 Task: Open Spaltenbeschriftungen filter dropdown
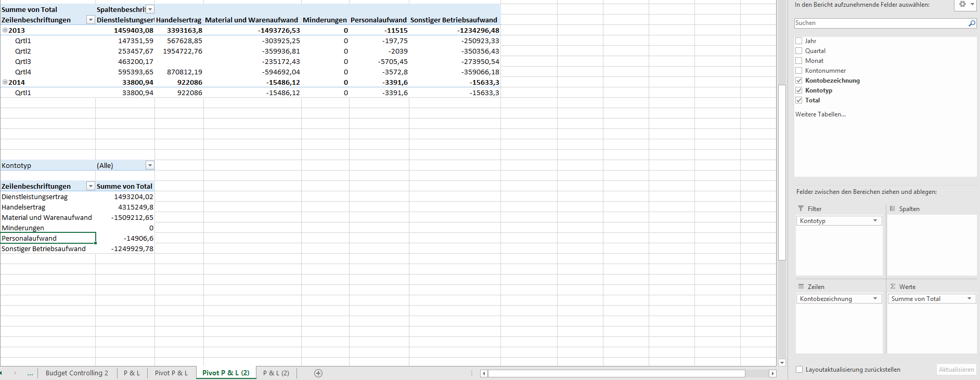pyautogui.click(x=150, y=9)
